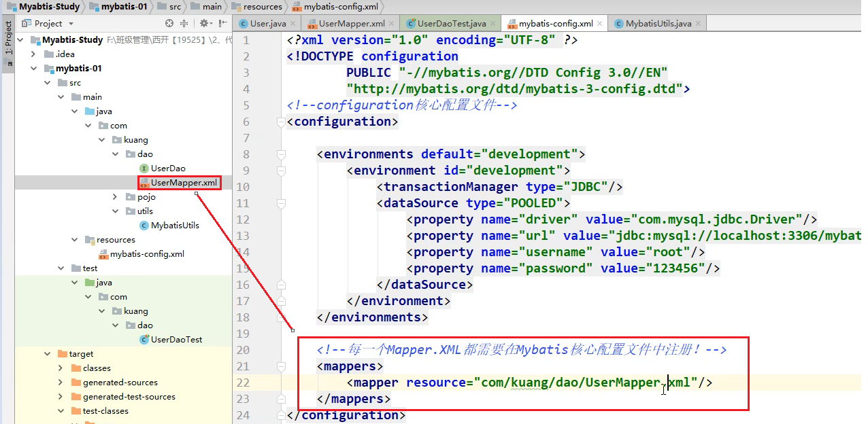Click the pojo package icon
This screenshot has width=868, height=424.
pos(130,197)
